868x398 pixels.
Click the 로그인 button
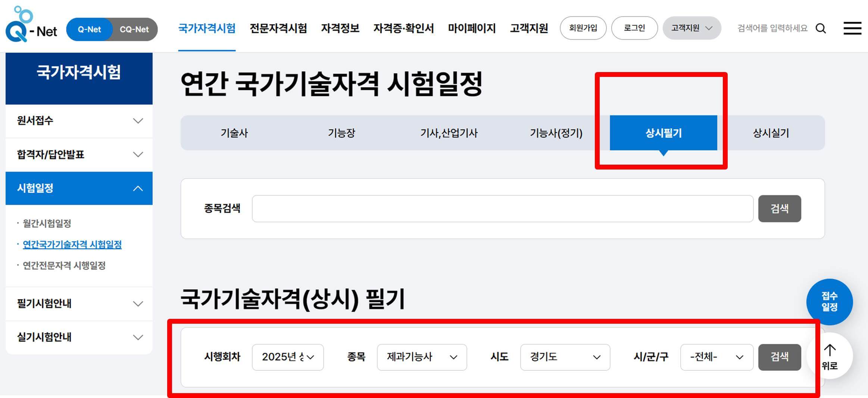634,28
